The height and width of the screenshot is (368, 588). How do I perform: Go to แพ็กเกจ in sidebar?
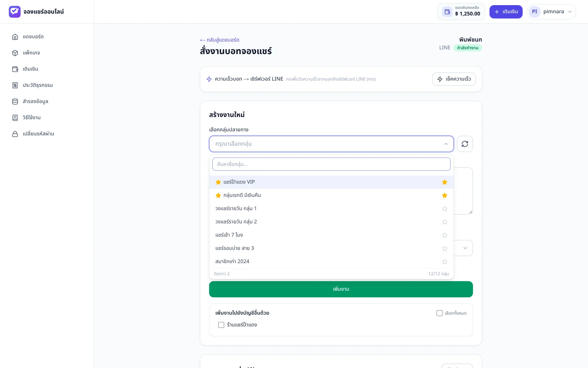[31, 53]
